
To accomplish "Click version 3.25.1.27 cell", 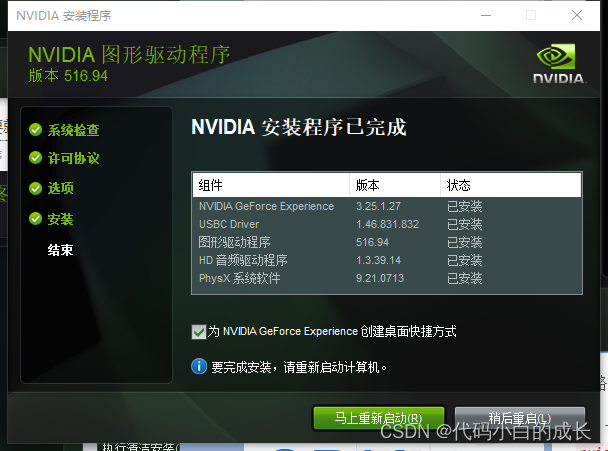I will click(378, 206).
